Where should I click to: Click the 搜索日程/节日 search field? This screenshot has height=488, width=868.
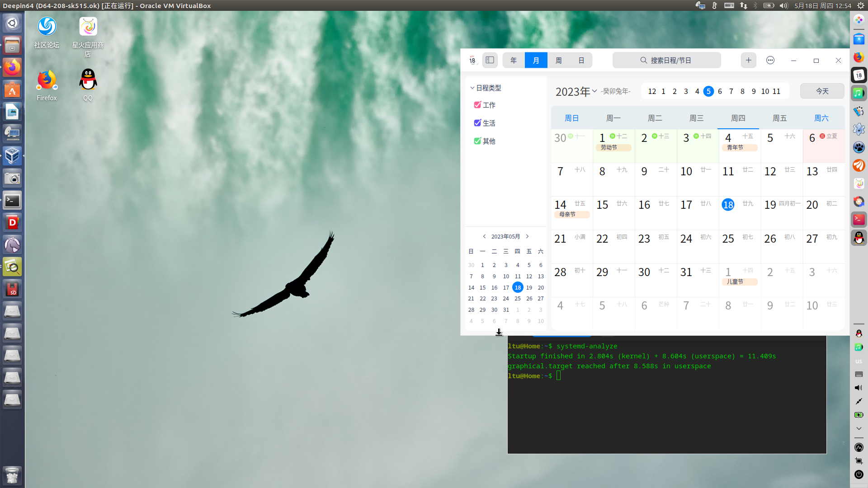click(x=666, y=60)
